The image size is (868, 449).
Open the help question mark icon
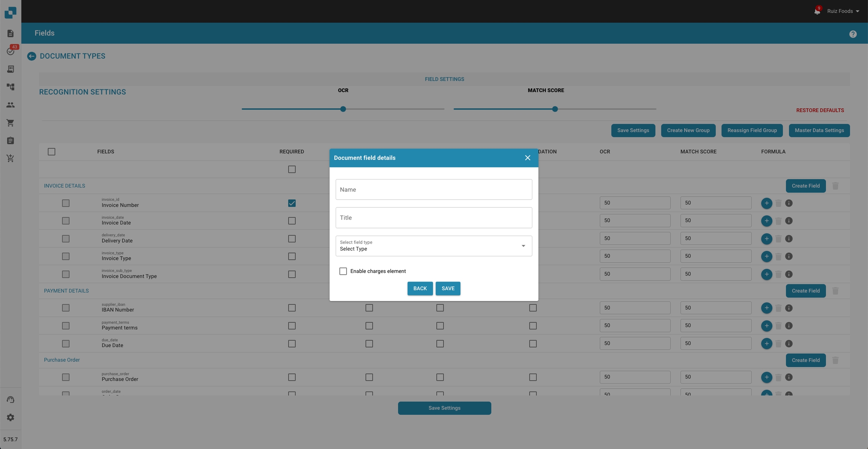(x=853, y=34)
